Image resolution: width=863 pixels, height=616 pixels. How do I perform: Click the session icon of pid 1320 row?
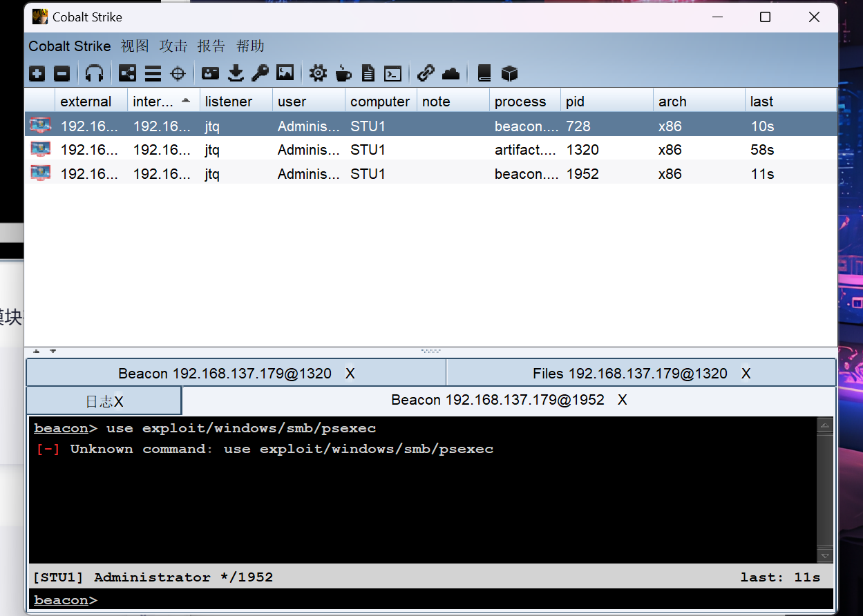(x=40, y=149)
